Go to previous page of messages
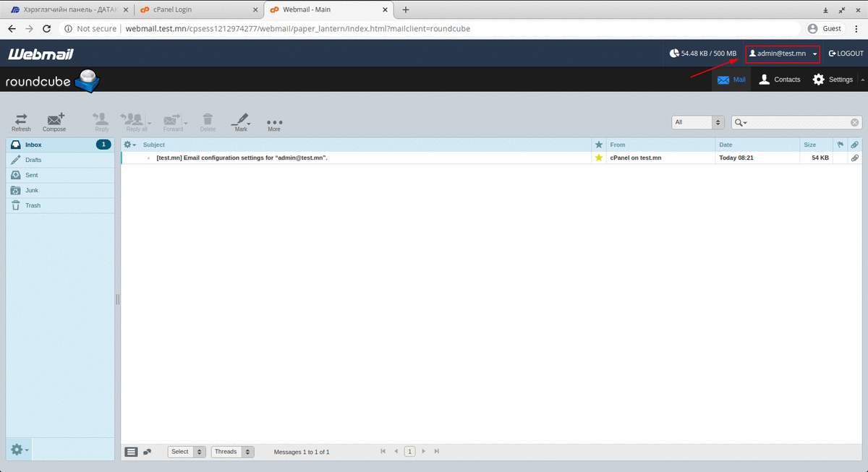The image size is (868, 472). coord(396,452)
